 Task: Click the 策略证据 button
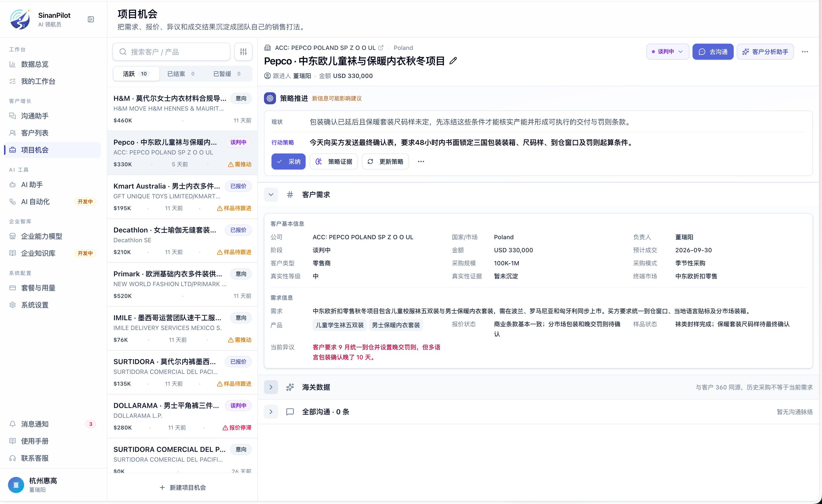(x=334, y=161)
